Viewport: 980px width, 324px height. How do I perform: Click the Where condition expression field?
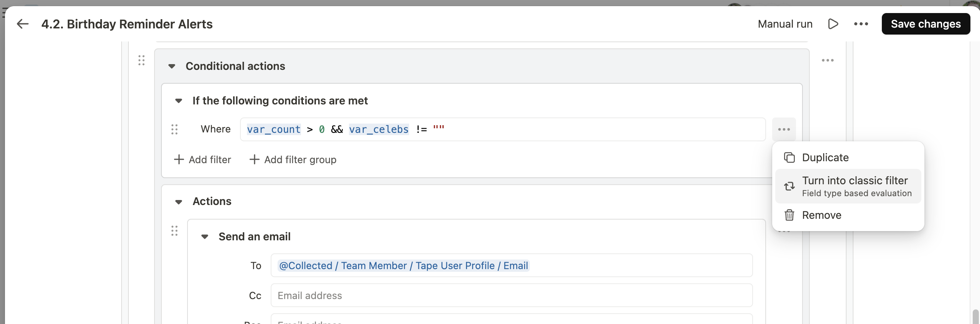click(x=575, y=129)
